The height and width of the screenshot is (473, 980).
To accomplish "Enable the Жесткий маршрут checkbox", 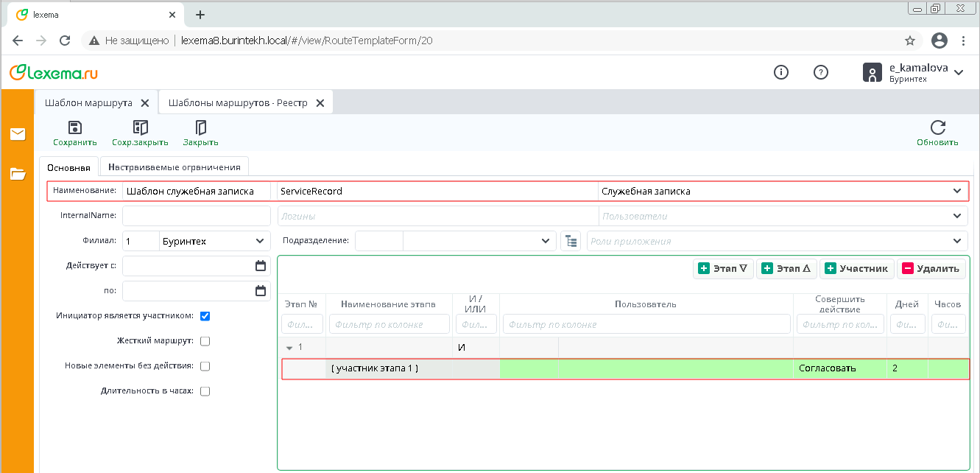I will tap(205, 341).
